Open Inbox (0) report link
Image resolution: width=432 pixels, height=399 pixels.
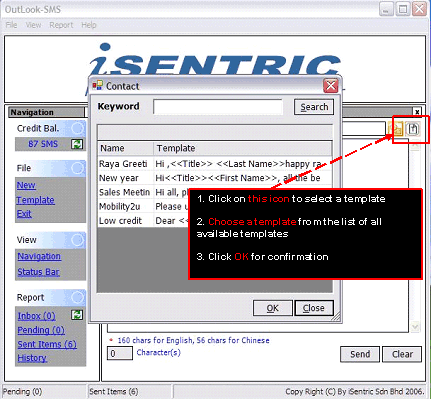[36, 316]
